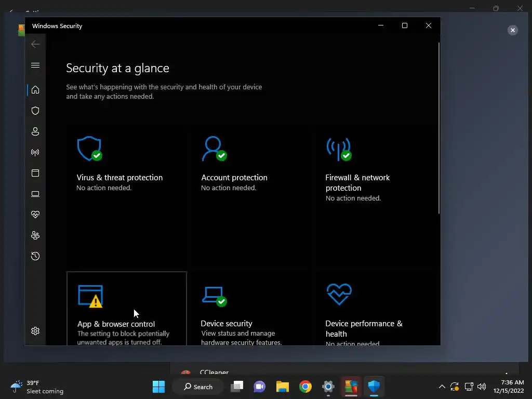Open Windows Security settings gear in sidebar
Image resolution: width=532 pixels, height=399 pixels.
click(x=35, y=331)
